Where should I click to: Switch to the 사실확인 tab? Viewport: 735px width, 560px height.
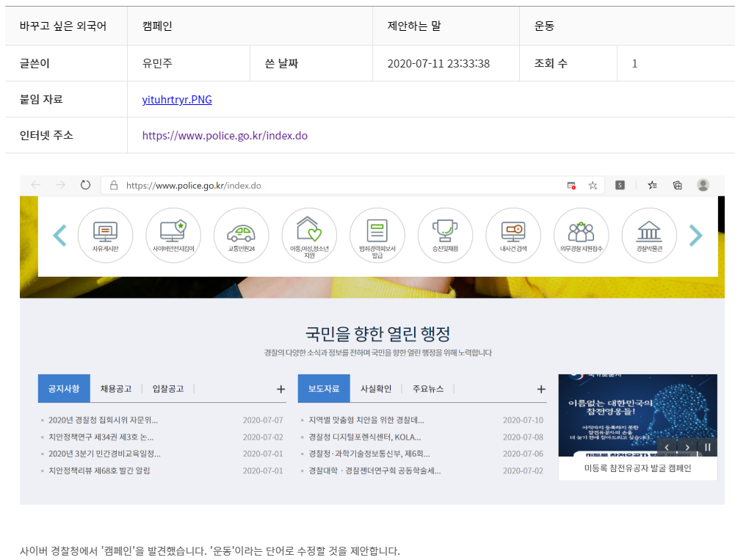tap(376, 389)
